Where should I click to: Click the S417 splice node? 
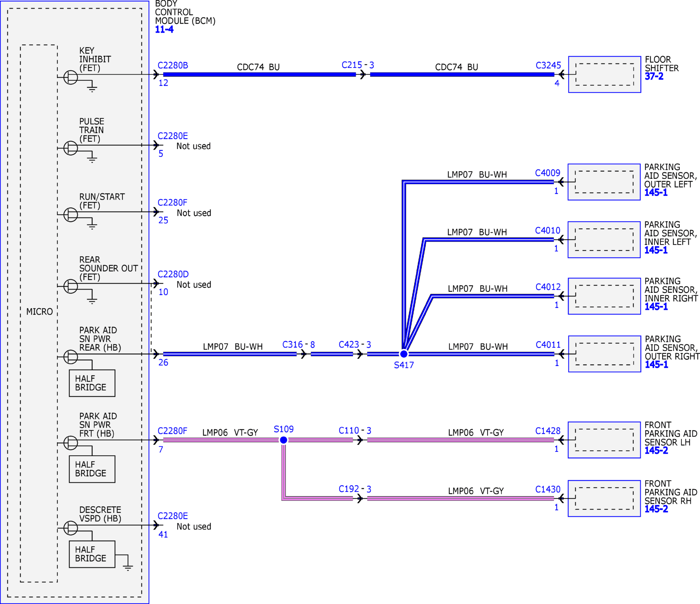tap(404, 354)
